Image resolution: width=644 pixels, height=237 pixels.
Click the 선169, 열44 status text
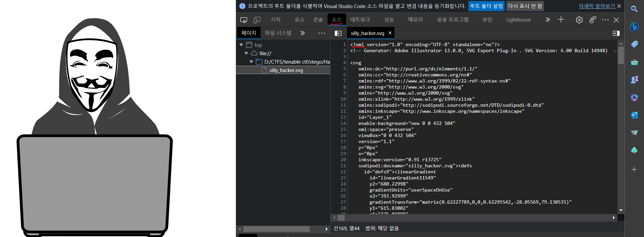coord(346,228)
